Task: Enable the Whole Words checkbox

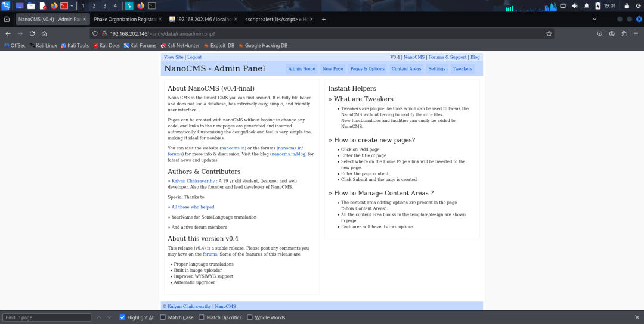Action: pos(250,317)
